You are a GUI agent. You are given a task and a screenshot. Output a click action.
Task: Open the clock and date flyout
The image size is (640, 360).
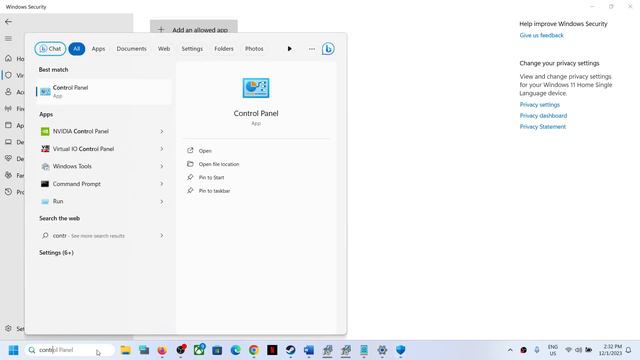611,350
